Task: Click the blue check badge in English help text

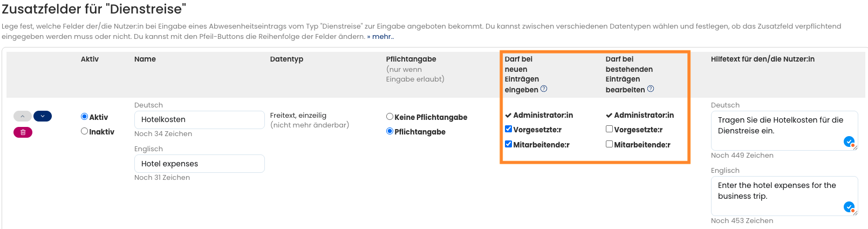Action: 849,207
